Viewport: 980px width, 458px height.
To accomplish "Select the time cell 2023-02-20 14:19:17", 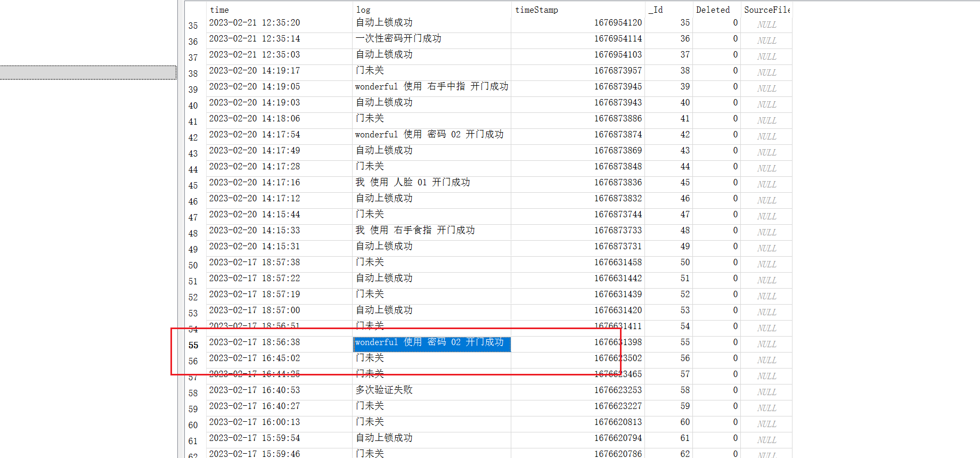I will [255, 70].
